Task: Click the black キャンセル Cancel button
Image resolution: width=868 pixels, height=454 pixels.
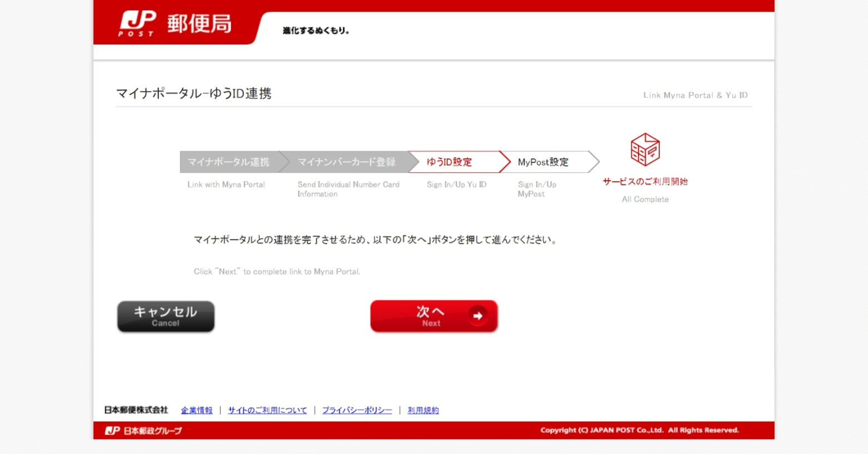Action: pos(166,316)
